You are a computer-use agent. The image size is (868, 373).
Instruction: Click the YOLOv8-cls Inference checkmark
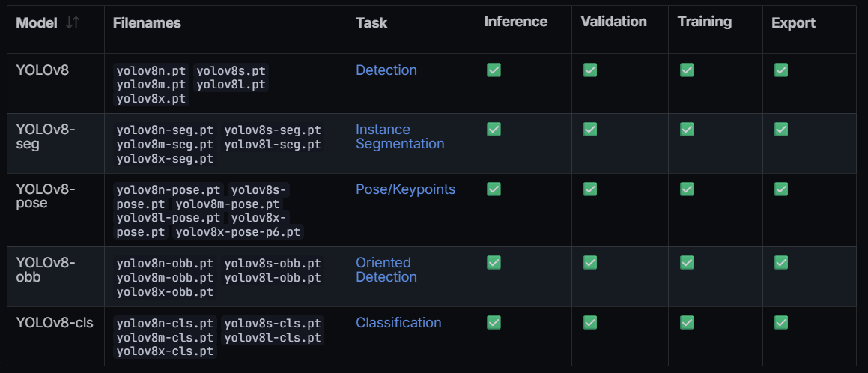point(494,323)
